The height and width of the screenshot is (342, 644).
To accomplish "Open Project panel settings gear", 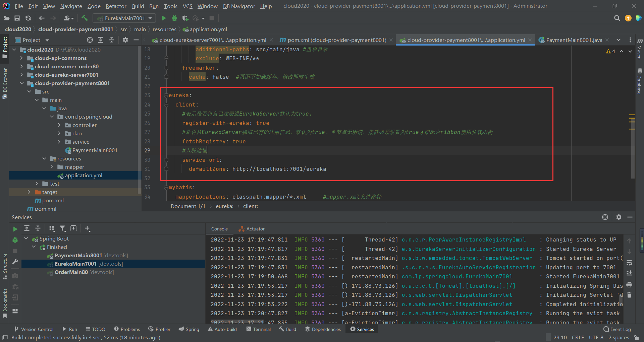I will point(125,40).
